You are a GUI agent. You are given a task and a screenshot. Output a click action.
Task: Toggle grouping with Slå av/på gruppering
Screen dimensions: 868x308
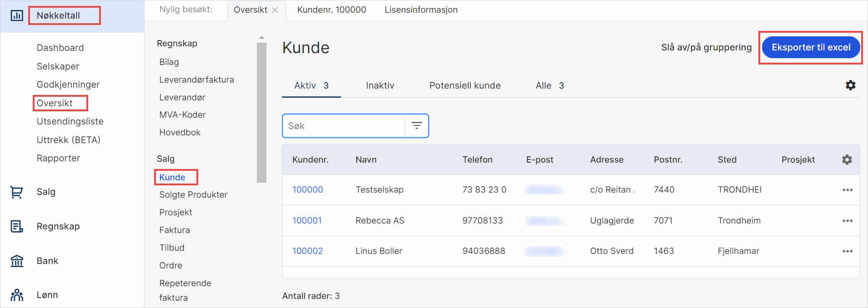706,47
